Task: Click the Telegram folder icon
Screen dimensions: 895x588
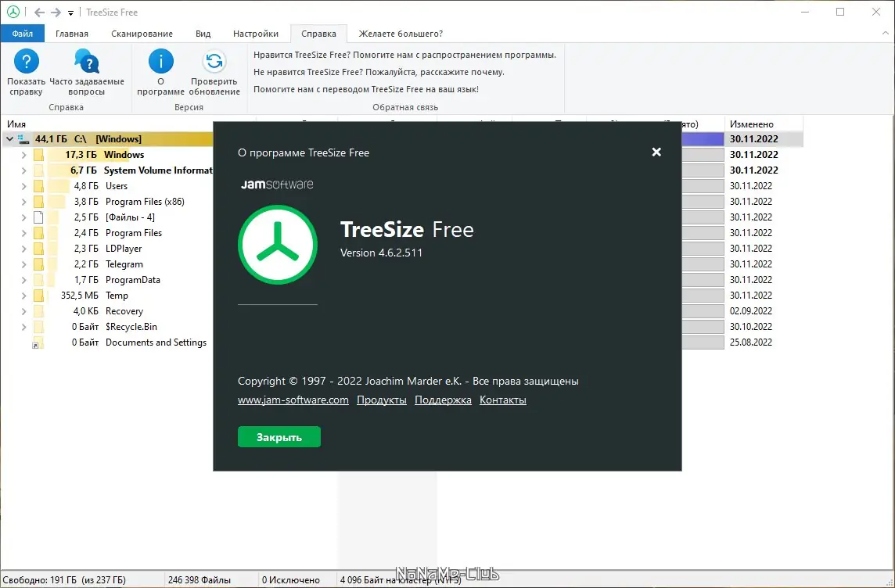Action: (38, 264)
